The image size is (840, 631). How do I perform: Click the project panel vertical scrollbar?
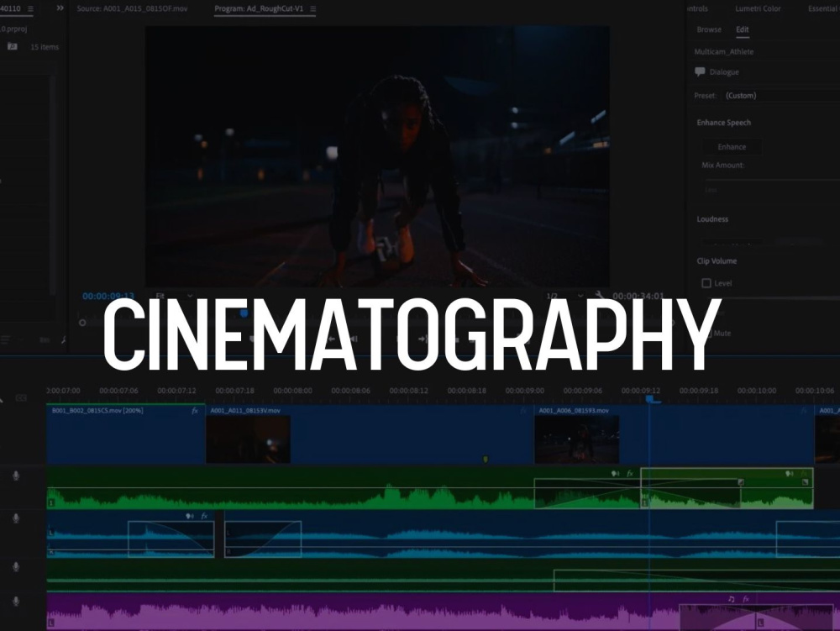[52, 185]
